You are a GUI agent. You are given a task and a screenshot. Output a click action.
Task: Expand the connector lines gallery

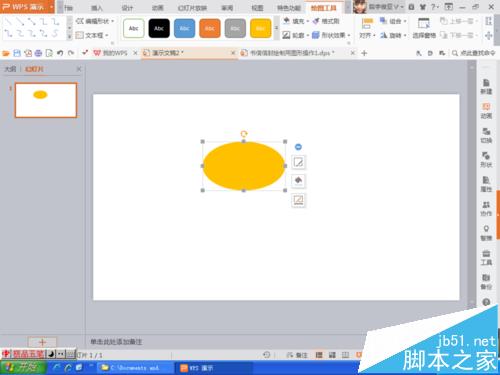69,37
